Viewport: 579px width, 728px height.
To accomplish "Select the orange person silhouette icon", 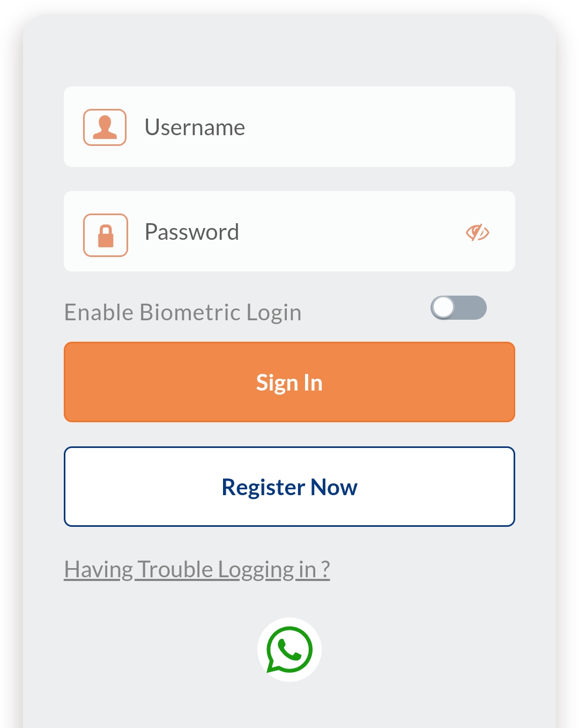I will [105, 127].
